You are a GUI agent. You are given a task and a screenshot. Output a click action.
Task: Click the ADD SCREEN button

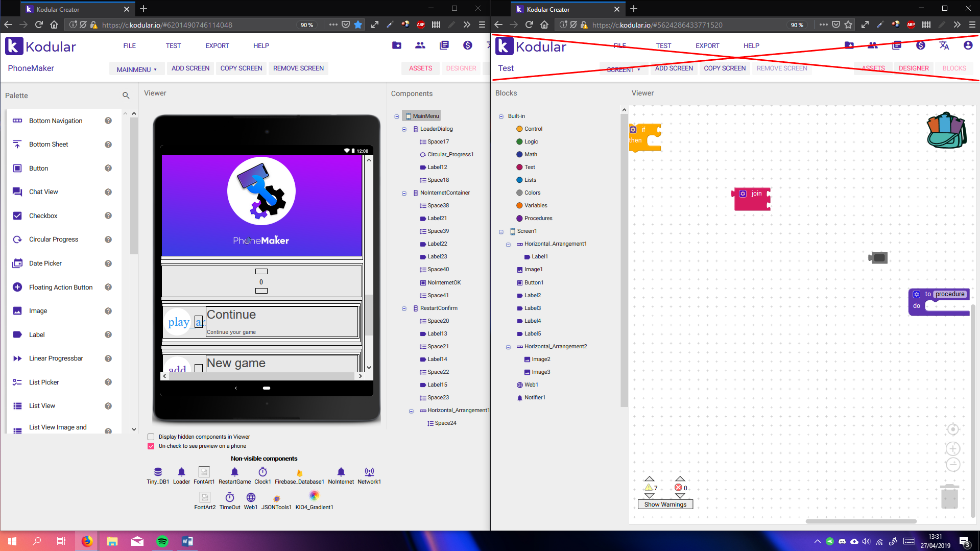[190, 68]
